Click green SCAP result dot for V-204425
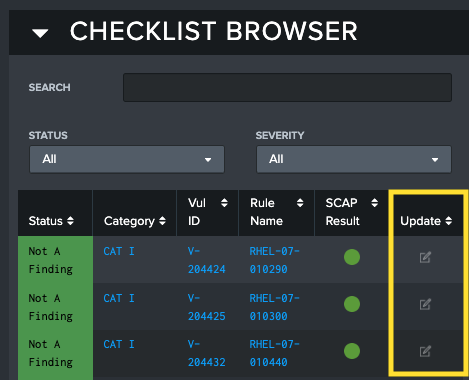This screenshot has width=469, height=380. click(x=352, y=304)
